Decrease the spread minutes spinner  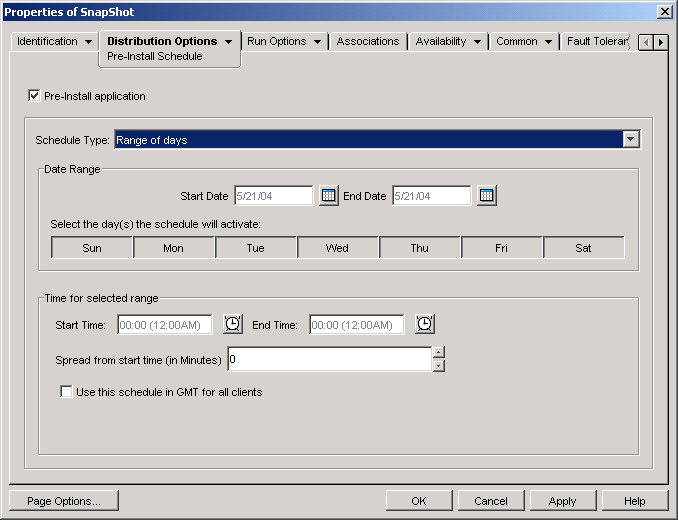438,366
